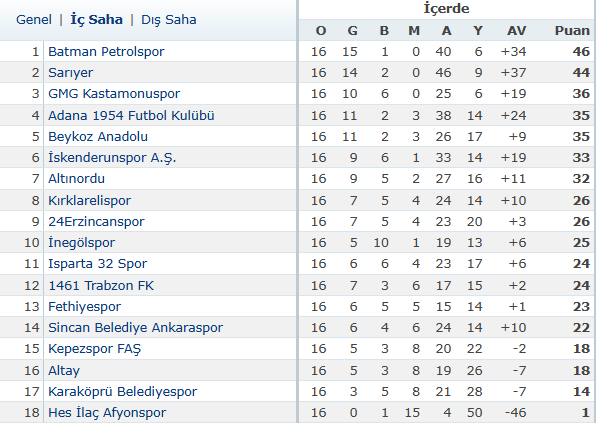Viewport: 596px width, 430px height.
Task: Open Batman Petrolspor team link
Action: pyautogui.click(x=106, y=52)
